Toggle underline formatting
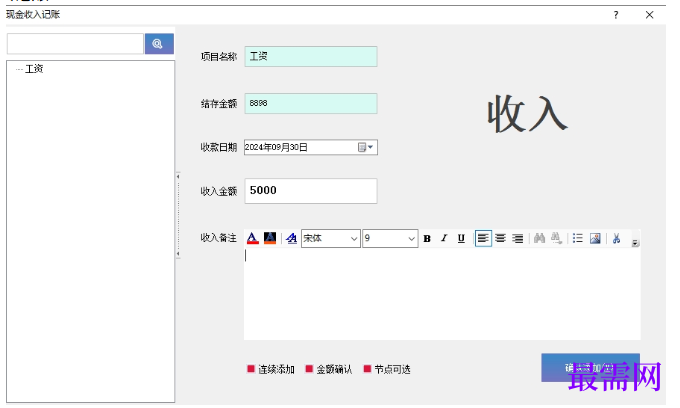680x408 pixels. coord(461,238)
